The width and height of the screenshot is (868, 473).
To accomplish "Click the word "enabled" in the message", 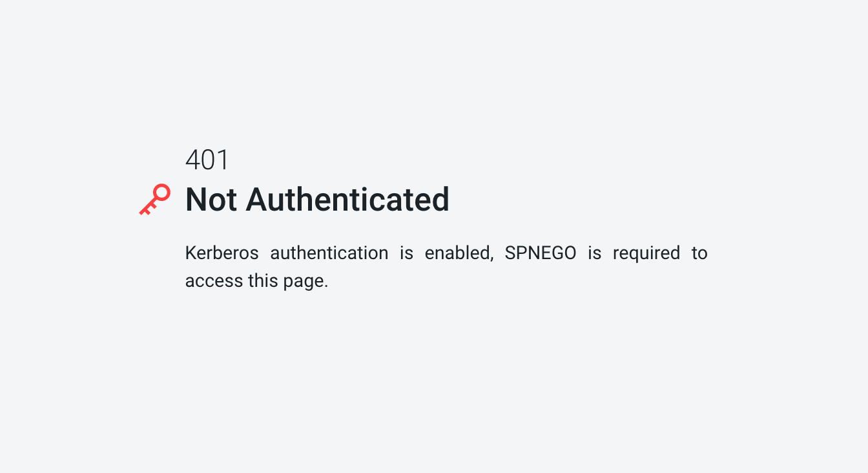I will (459, 253).
